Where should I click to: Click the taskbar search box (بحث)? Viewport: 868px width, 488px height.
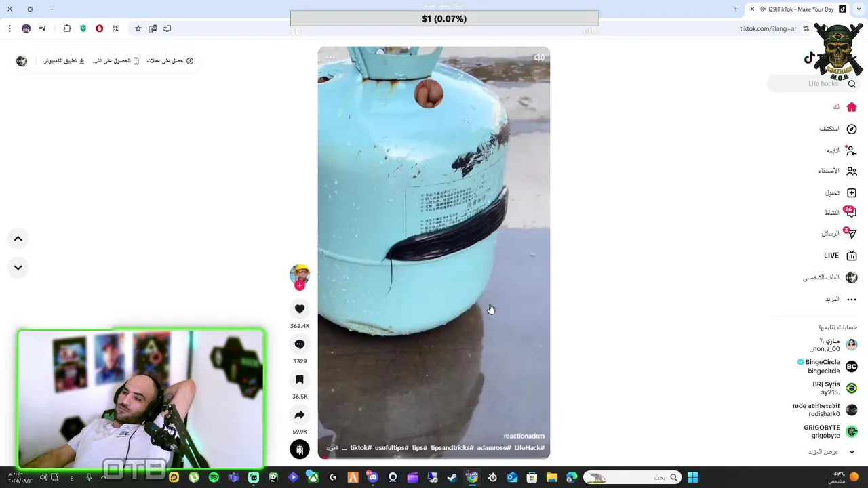pyautogui.click(x=632, y=478)
